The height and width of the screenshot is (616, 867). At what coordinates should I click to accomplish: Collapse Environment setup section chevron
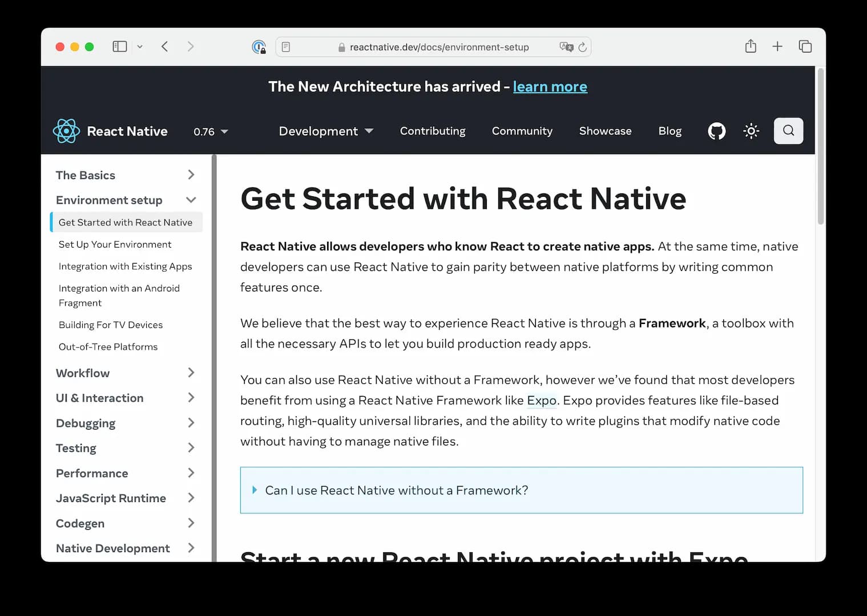click(191, 200)
